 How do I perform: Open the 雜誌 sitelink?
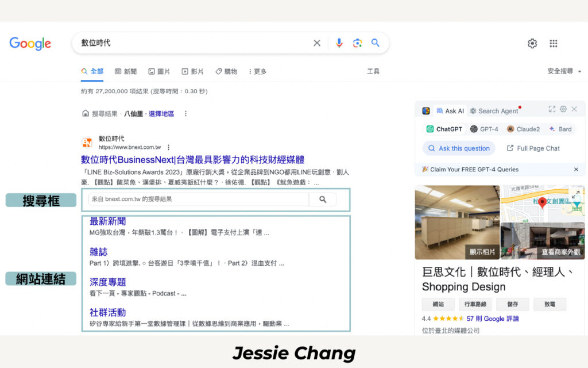pyautogui.click(x=99, y=252)
